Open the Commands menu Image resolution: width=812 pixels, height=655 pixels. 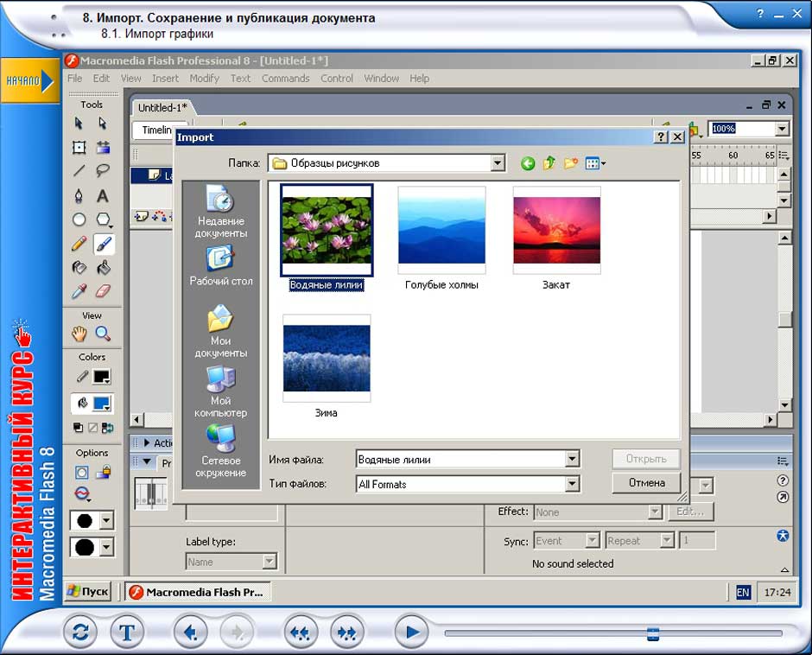pyautogui.click(x=285, y=79)
